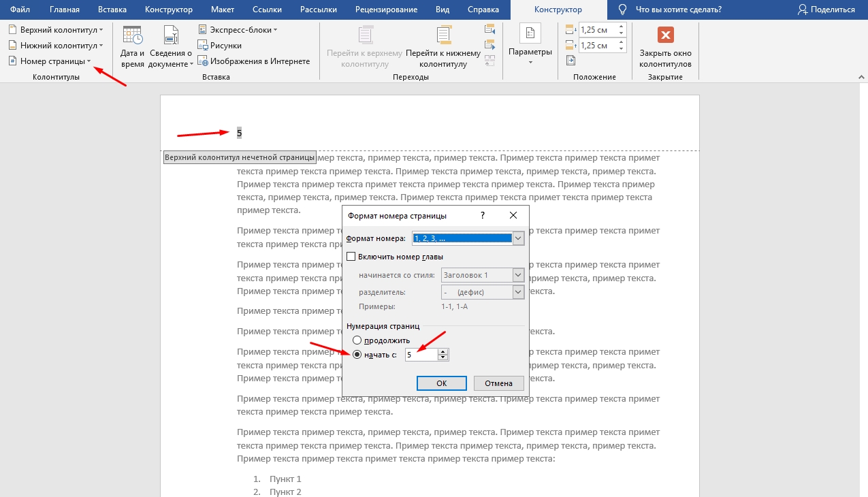Expand the Формат номера dropdown

pos(518,238)
